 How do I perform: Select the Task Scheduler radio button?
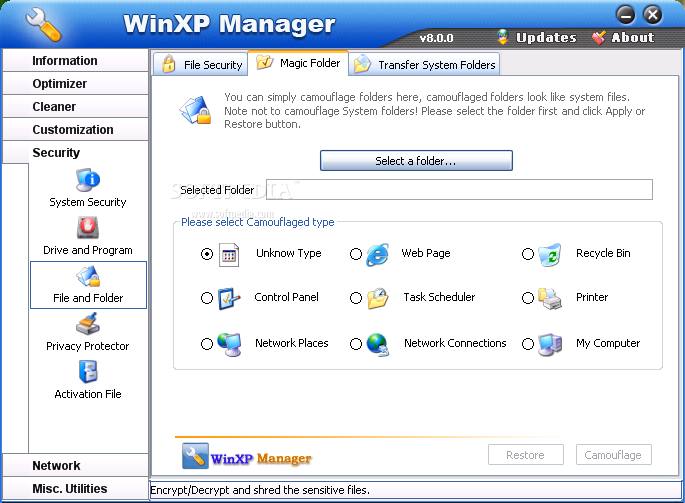(356, 298)
